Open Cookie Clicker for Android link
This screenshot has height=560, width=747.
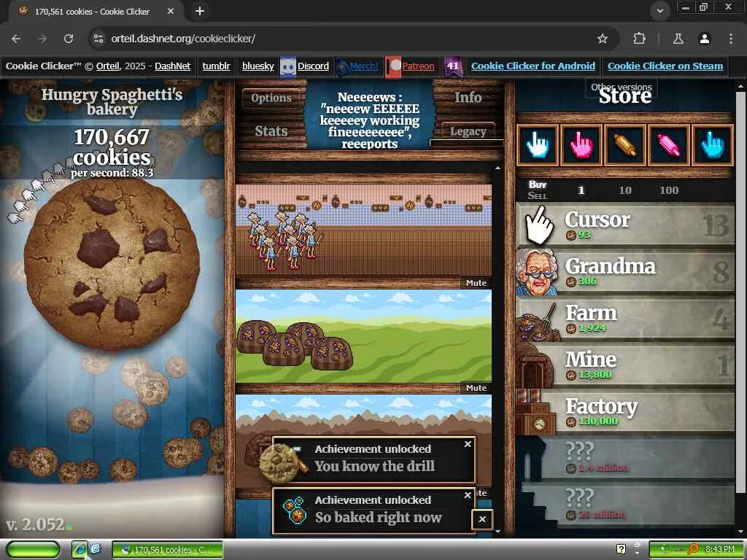[533, 66]
